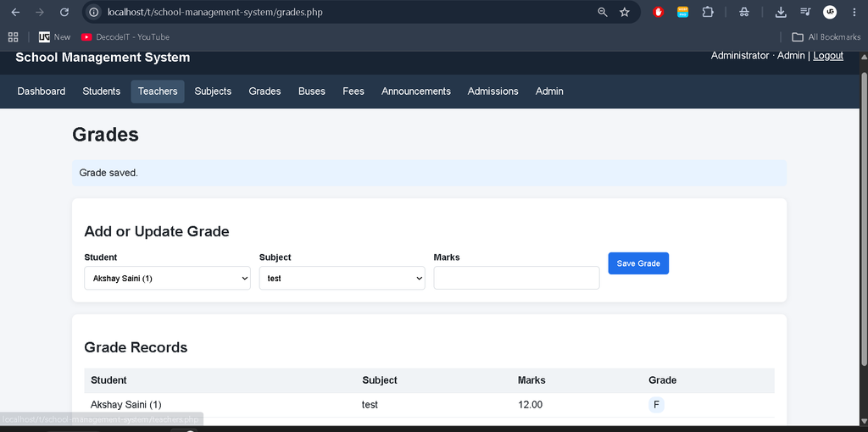Click the Save Grade button
868x432 pixels.
coord(638,263)
